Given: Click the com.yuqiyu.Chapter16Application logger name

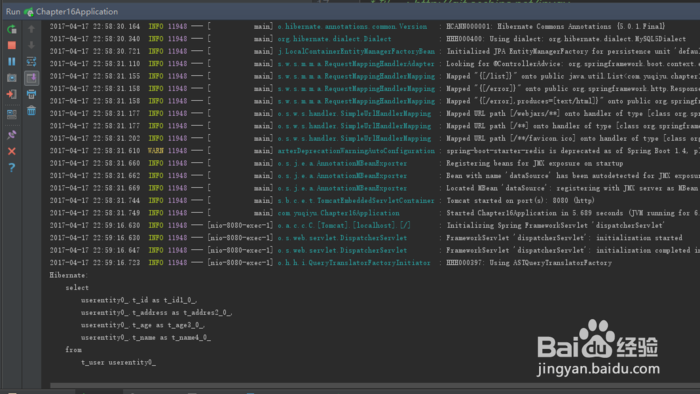Looking at the screenshot, I should point(338,213).
